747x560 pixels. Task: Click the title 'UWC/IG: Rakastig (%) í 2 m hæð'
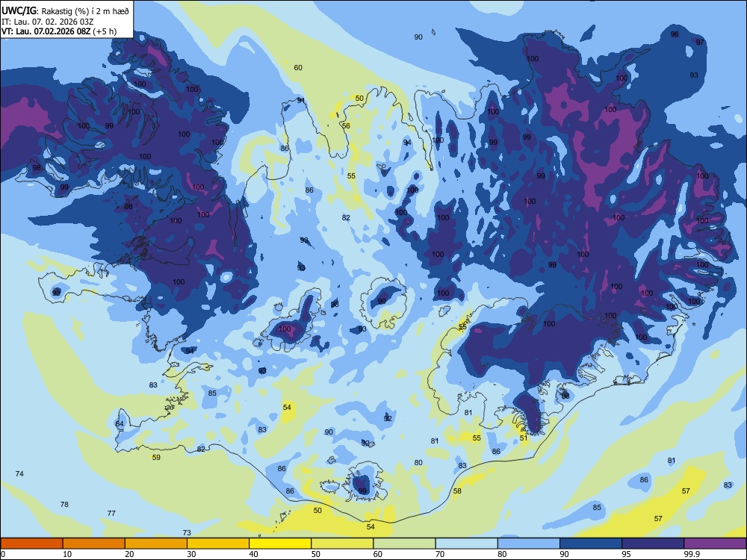(65, 10)
